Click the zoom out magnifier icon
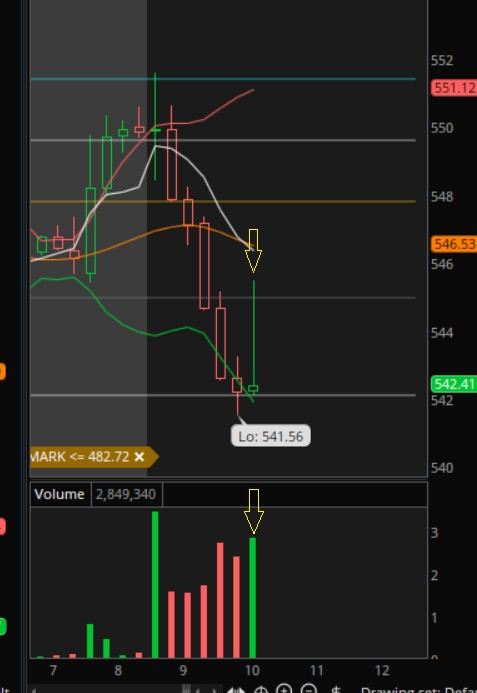477x693 pixels. (x=309, y=689)
